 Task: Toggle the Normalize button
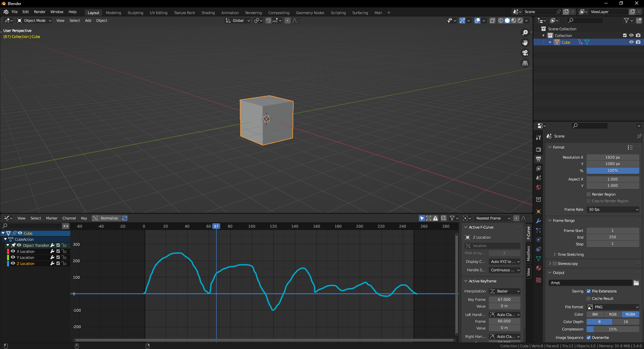click(x=105, y=218)
